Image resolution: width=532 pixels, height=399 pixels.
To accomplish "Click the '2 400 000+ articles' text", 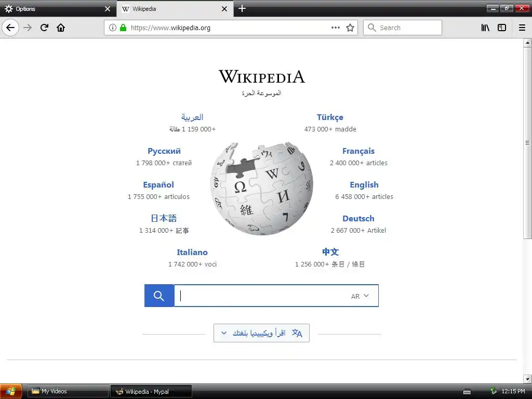I will [358, 163].
